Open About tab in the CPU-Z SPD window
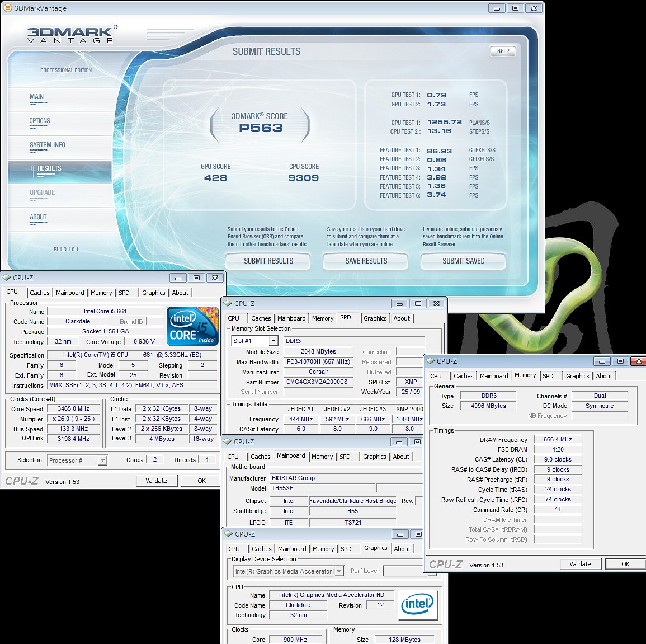This screenshot has height=644, width=646. (402, 318)
